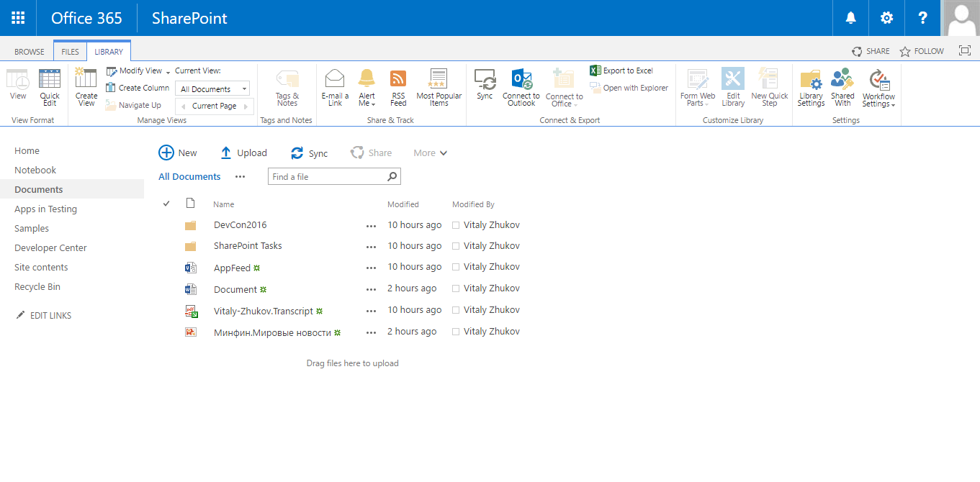Open Developer Center navigation link

[50, 247]
